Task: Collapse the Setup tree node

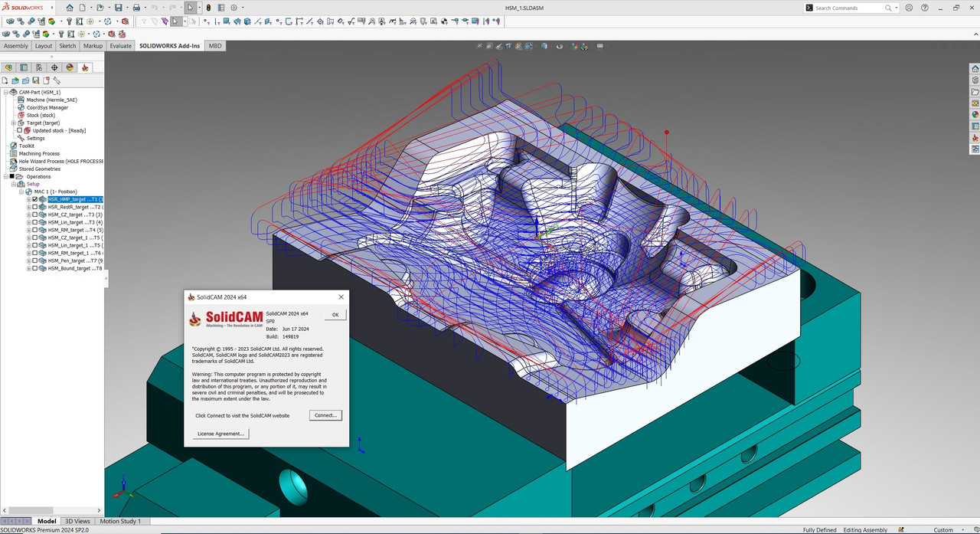Action: [13, 184]
